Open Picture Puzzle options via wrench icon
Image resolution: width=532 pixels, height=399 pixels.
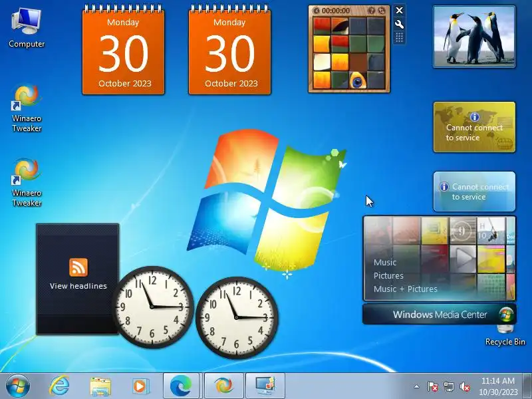(x=400, y=24)
